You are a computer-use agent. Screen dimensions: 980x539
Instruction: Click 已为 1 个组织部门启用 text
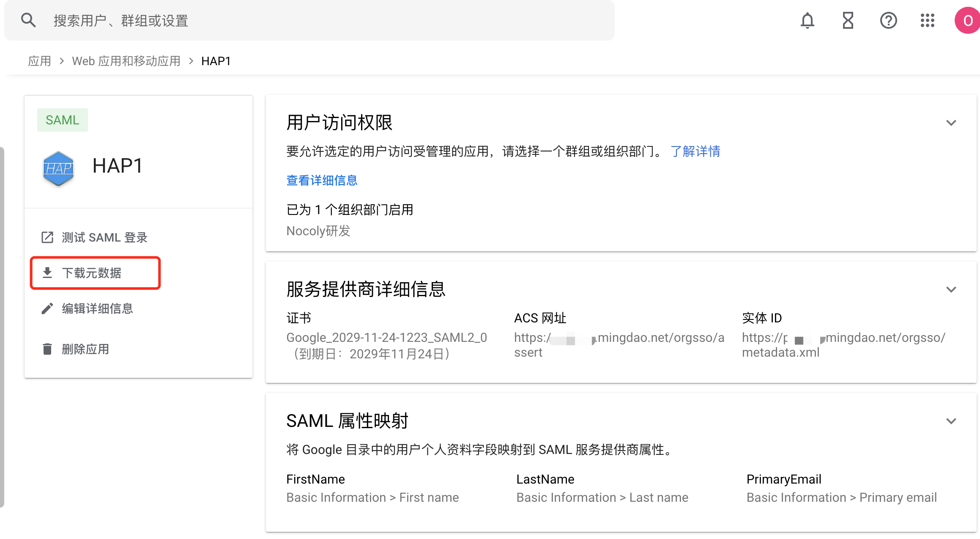pyautogui.click(x=350, y=209)
